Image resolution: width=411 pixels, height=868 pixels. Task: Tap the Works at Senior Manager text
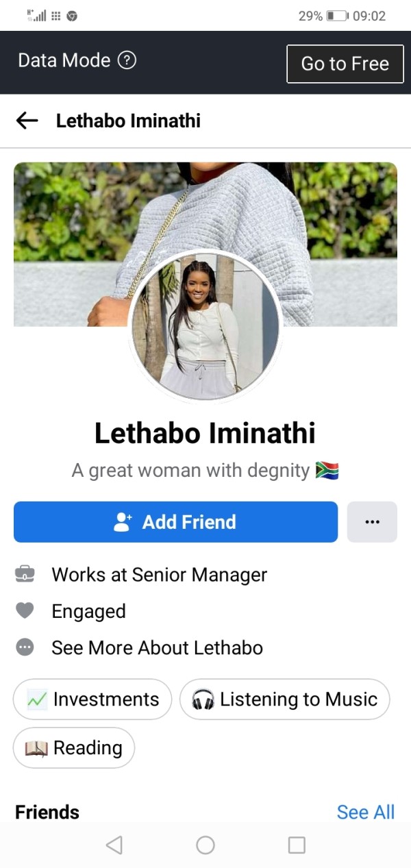coord(159,575)
